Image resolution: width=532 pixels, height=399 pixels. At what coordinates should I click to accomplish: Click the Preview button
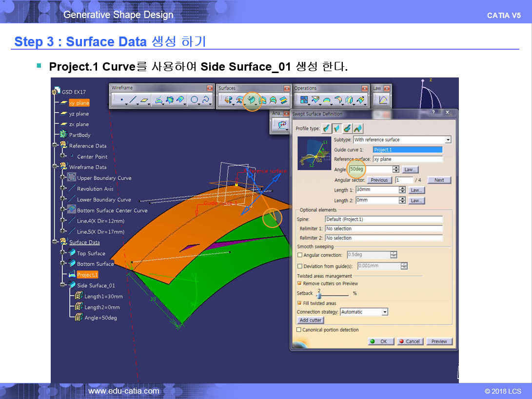(439, 342)
